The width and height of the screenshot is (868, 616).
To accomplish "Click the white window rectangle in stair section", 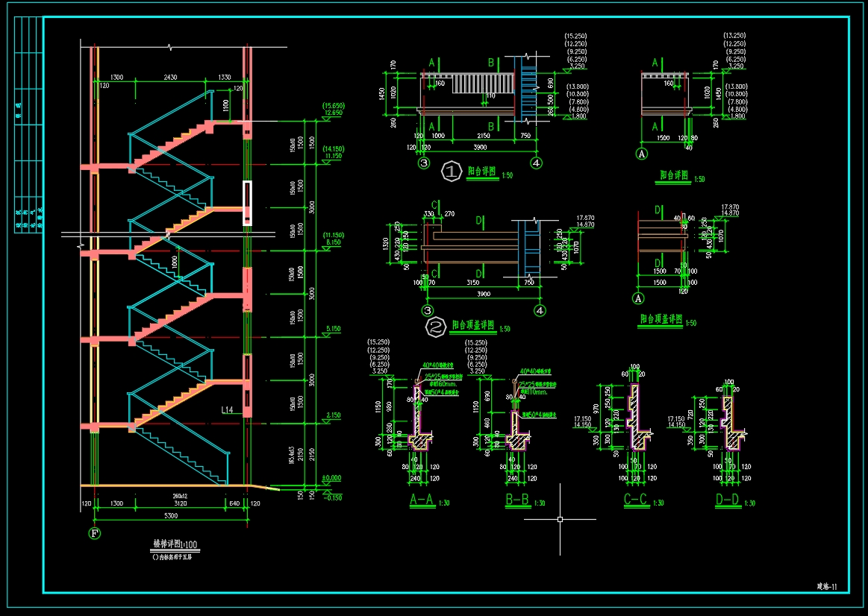I will pyautogui.click(x=247, y=203).
